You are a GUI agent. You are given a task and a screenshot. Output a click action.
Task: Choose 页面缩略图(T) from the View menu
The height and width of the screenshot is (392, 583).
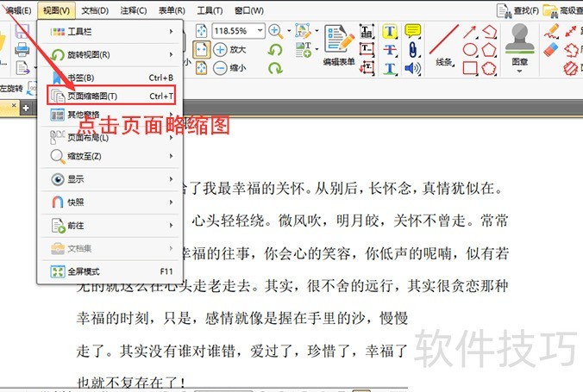111,96
